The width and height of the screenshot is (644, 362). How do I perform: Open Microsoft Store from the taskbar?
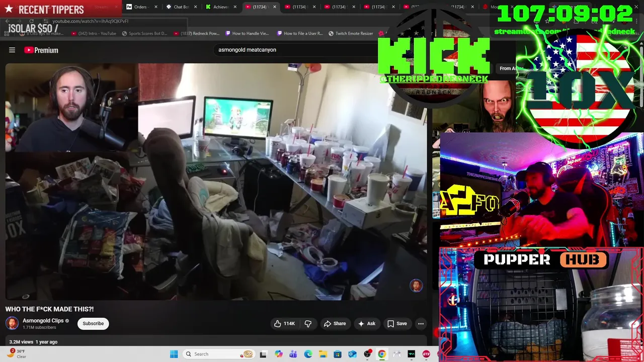click(x=338, y=354)
